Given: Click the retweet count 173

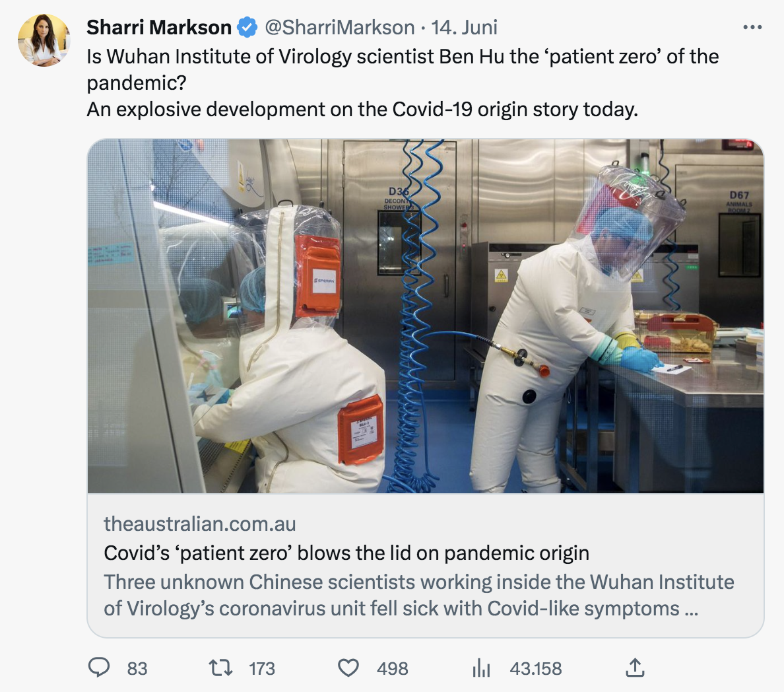Looking at the screenshot, I should tap(262, 668).
